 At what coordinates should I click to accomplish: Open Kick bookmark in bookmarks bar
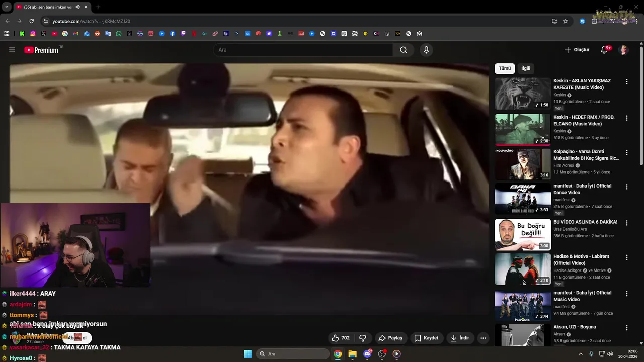(x=22, y=34)
